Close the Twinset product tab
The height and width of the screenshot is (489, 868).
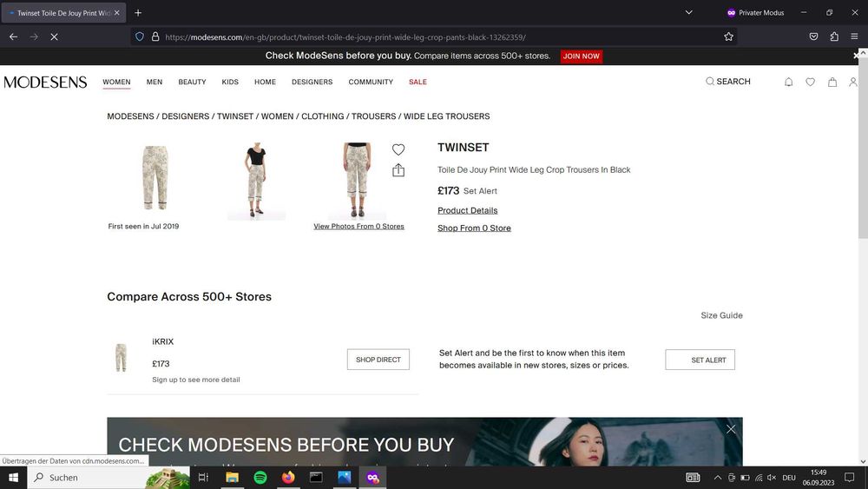(117, 13)
